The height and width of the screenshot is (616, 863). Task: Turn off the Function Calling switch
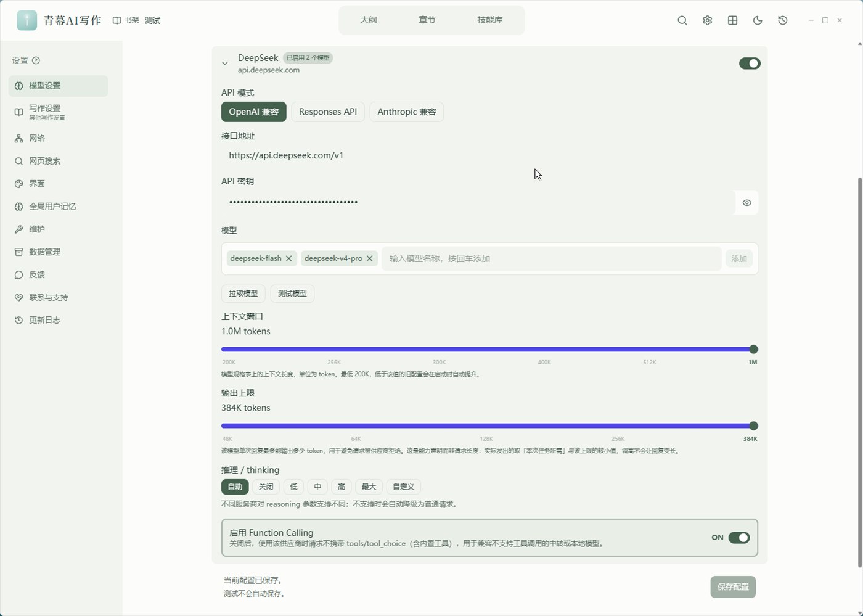click(x=739, y=538)
